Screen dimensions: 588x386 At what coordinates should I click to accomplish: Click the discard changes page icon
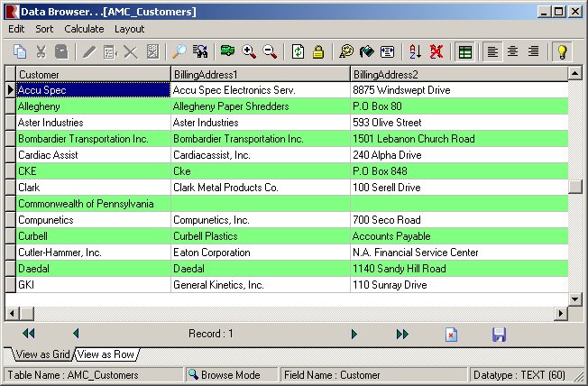click(x=451, y=335)
